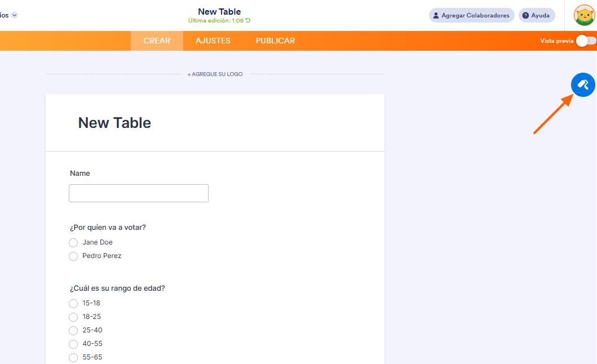
Task: Click the person icon beside Agregar Colaboradores
Action: (435, 15)
